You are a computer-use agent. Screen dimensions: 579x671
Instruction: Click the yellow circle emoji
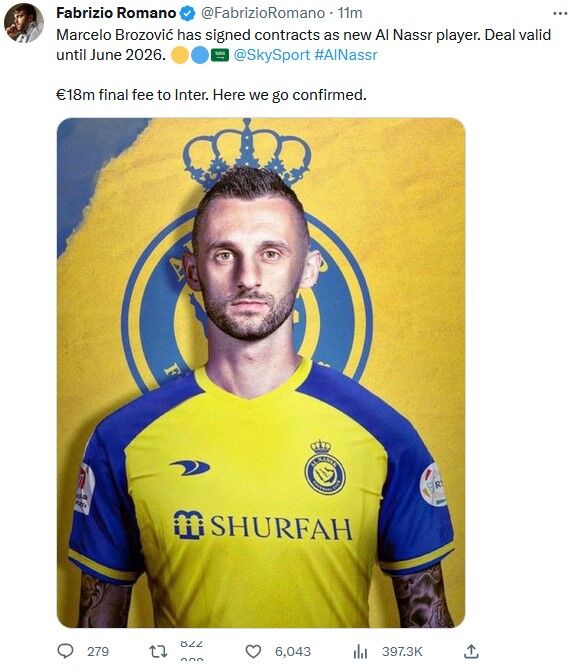(180, 55)
